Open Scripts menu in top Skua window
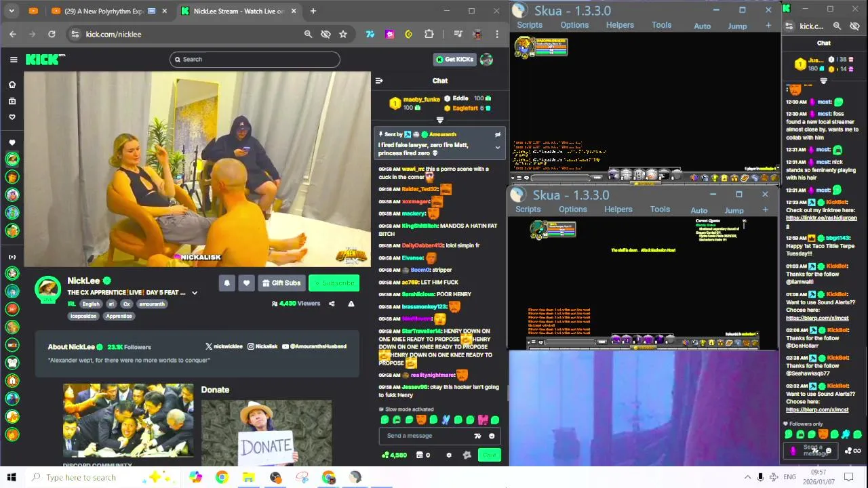Viewport: 868px width, 488px height. pos(530,25)
